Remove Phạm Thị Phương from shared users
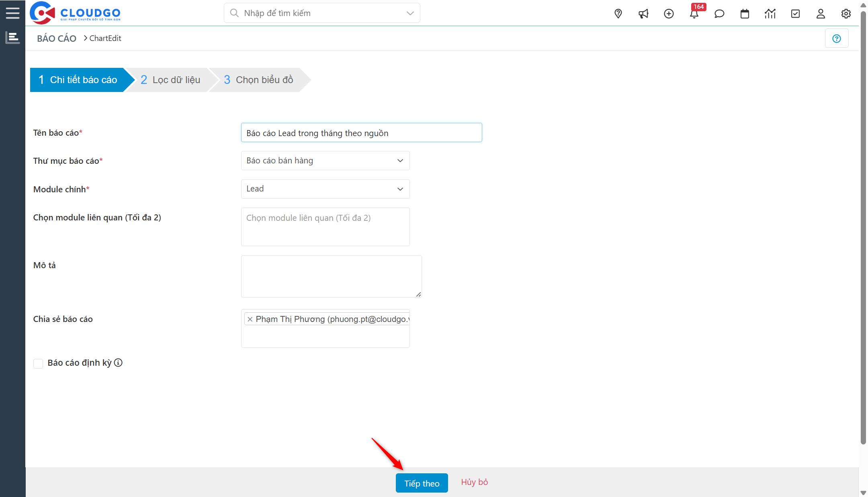The image size is (868, 497). pos(250,319)
